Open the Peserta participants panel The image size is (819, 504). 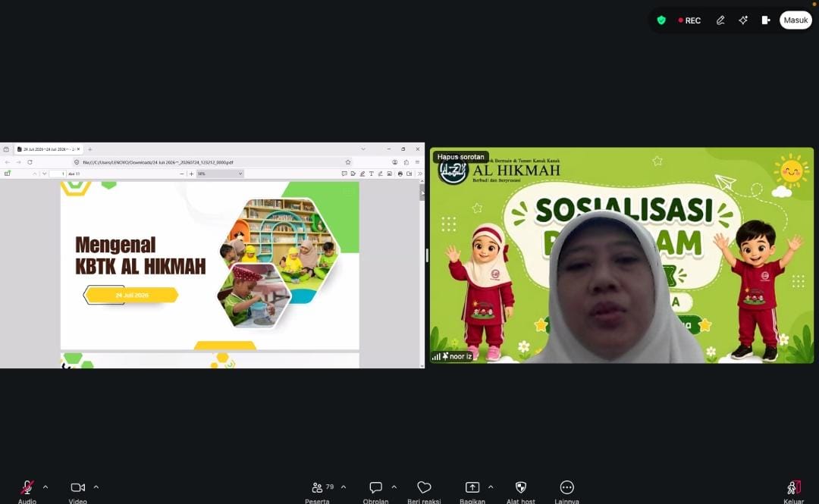tap(318, 491)
